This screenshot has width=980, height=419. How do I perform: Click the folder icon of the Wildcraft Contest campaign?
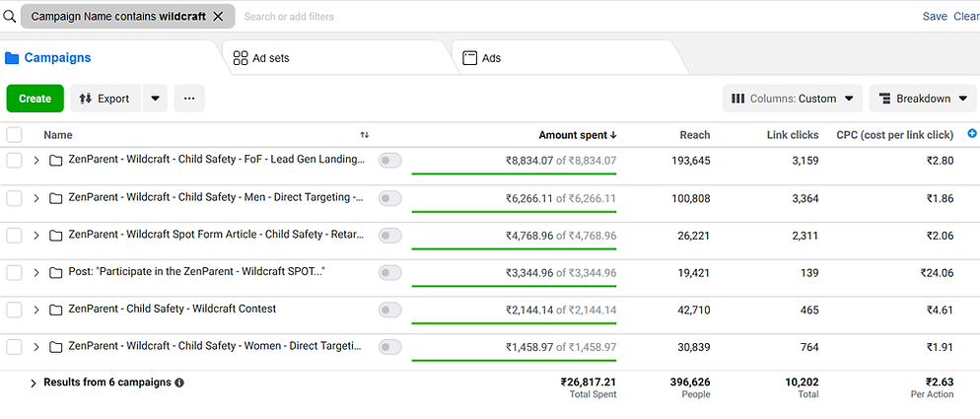click(x=56, y=310)
